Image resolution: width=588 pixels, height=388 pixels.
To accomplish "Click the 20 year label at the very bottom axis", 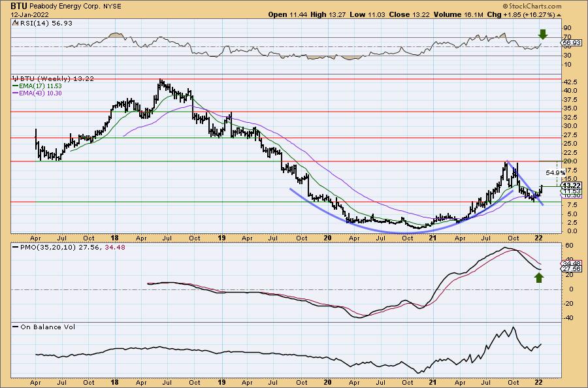I will pos(327,382).
